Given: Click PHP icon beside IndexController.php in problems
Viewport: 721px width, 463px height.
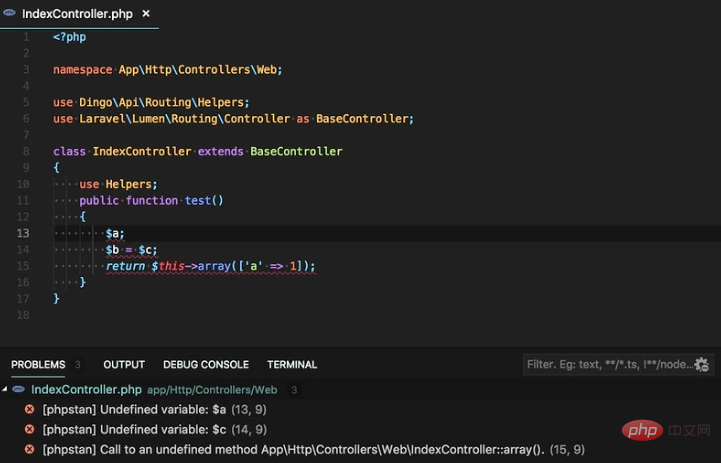Looking at the screenshot, I should click(18, 389).
